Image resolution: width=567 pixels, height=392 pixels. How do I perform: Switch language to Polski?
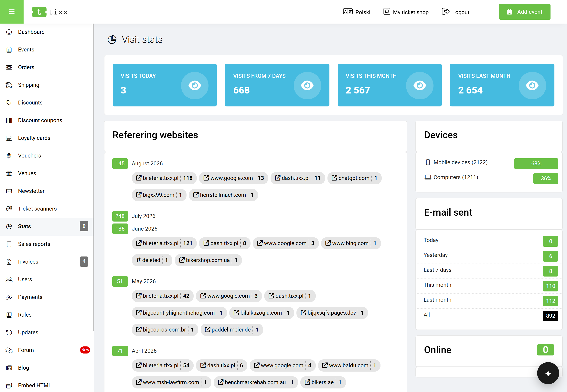[357, 12]
